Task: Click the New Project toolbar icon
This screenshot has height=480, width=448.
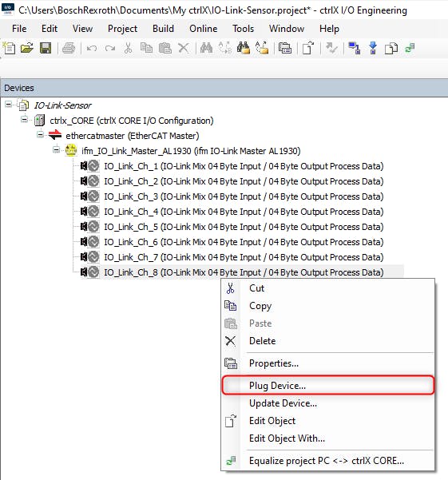Action: click(x=10, y=48)
